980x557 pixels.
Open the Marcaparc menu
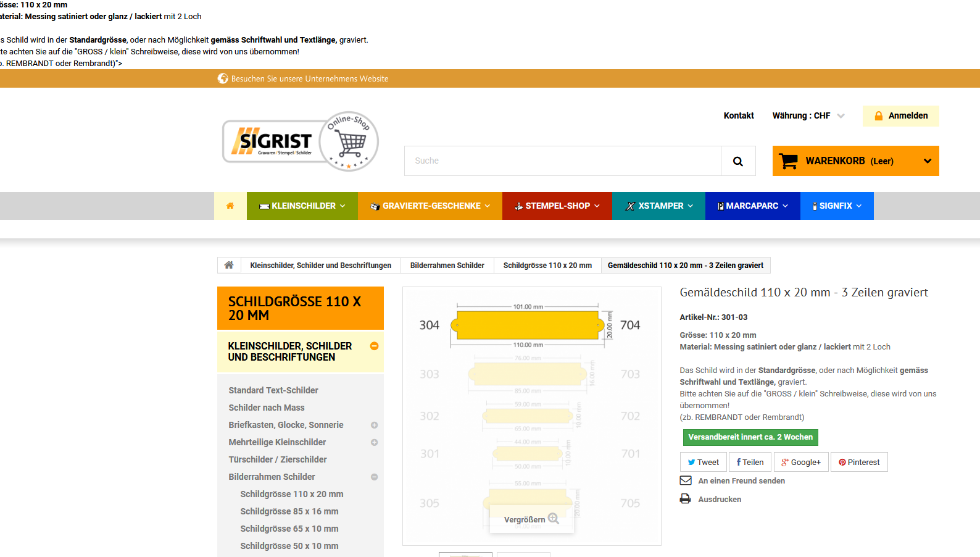tap(753, 206)
